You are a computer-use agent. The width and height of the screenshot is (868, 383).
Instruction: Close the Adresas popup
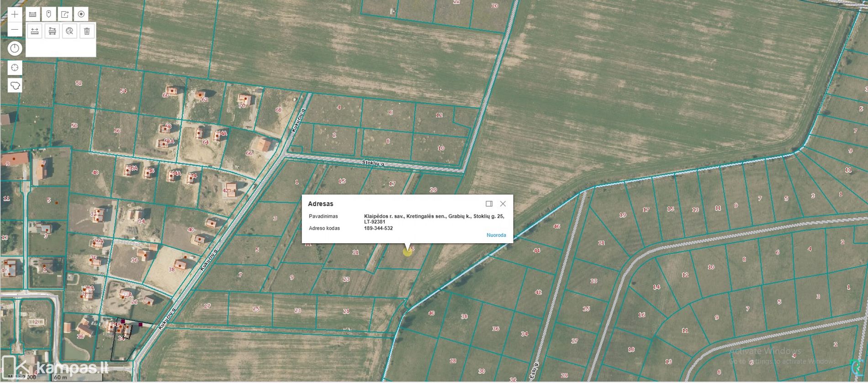[x=503, y=204]
